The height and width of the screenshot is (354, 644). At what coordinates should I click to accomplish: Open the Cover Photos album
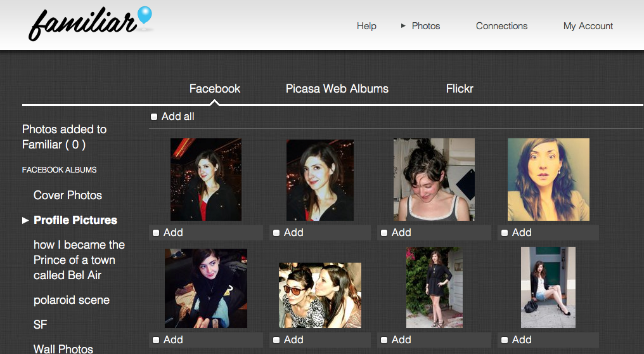tap(68, 195)
